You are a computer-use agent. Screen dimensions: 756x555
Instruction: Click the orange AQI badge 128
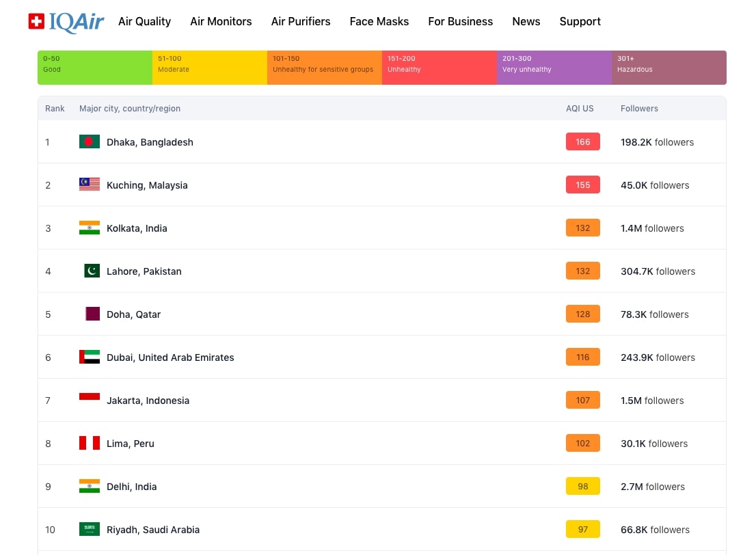(583, 314)
